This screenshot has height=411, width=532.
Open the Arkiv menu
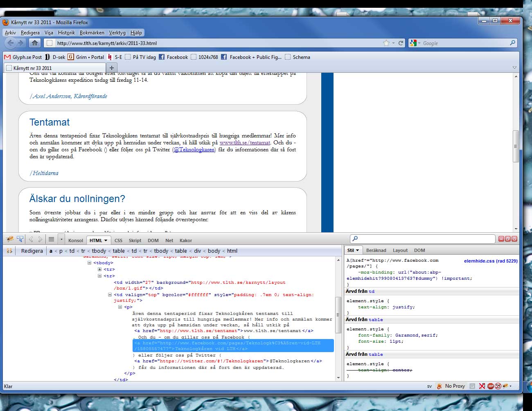point(10,33)
